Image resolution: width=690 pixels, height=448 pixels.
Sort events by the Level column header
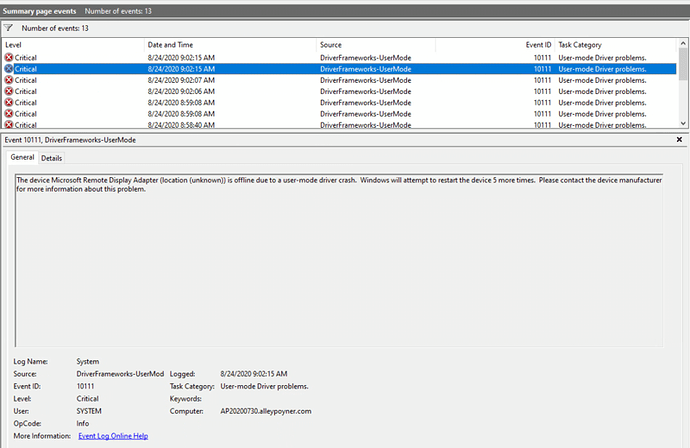click(x=73, y=45)
